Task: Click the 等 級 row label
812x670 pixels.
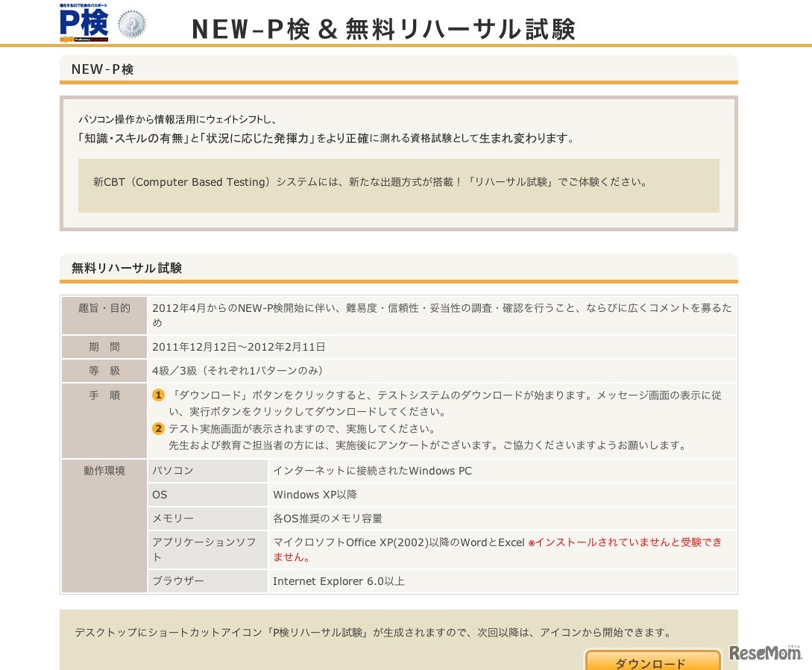Action: 104,371
